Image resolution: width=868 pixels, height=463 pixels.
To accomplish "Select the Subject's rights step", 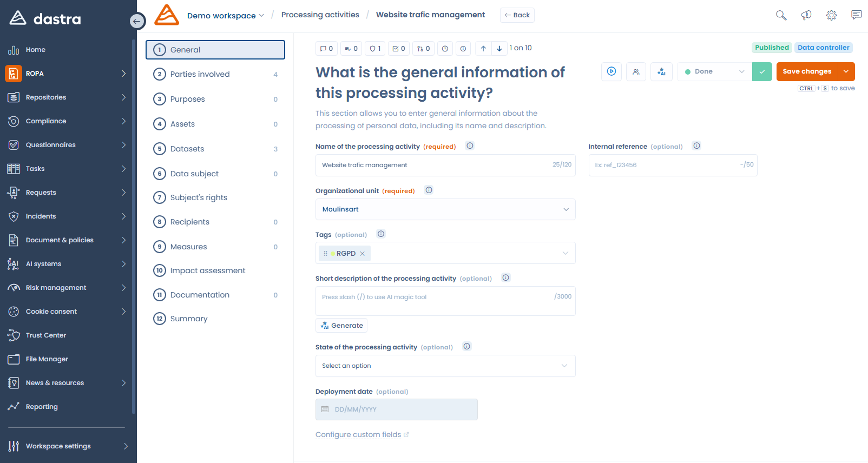I will [215, 197].
